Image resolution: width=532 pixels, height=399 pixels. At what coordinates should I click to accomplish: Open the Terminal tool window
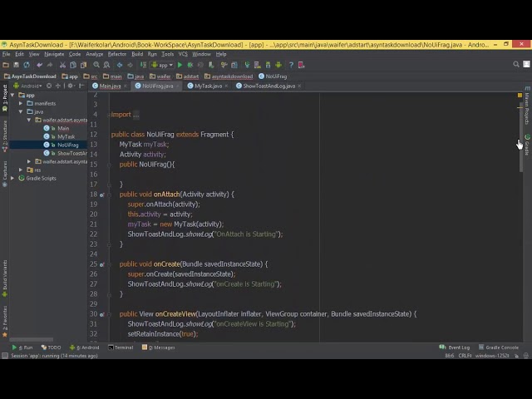pos(123,347)
